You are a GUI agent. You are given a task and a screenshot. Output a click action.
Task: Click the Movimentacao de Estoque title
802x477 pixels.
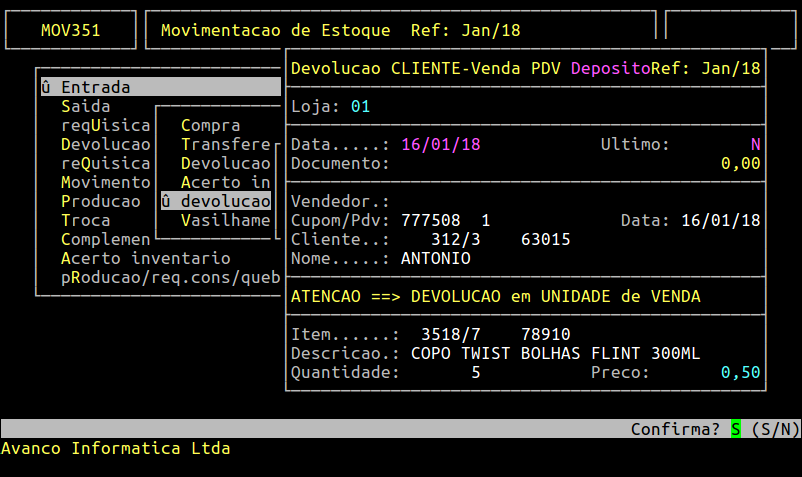[276, 30]
